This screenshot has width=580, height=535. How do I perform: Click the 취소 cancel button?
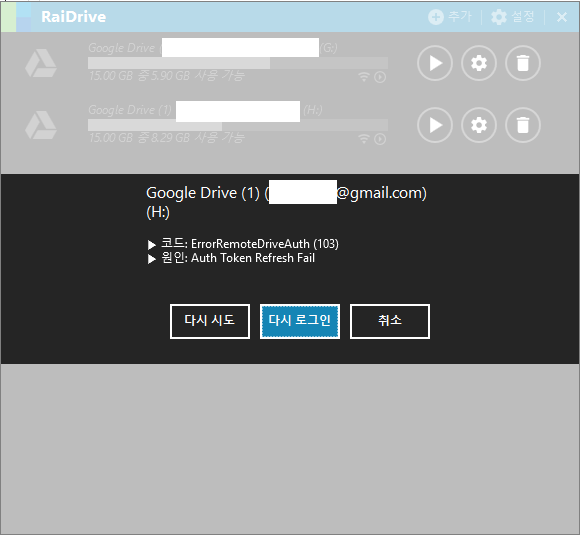390,321
